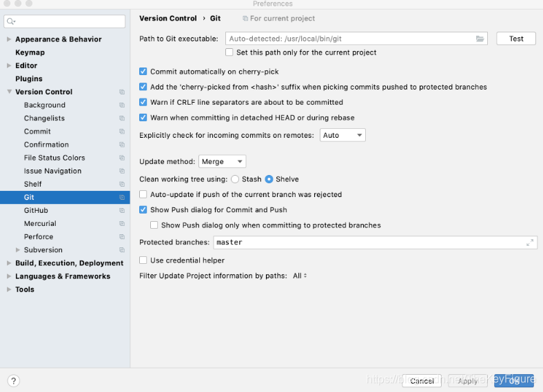Collapse the Version Control section arrow

pyautogui.click(x=9, y=92)
